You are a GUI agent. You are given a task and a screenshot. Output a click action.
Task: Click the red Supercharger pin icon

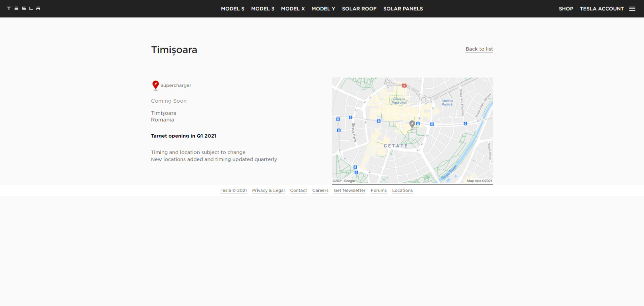[x=156, y=85]
